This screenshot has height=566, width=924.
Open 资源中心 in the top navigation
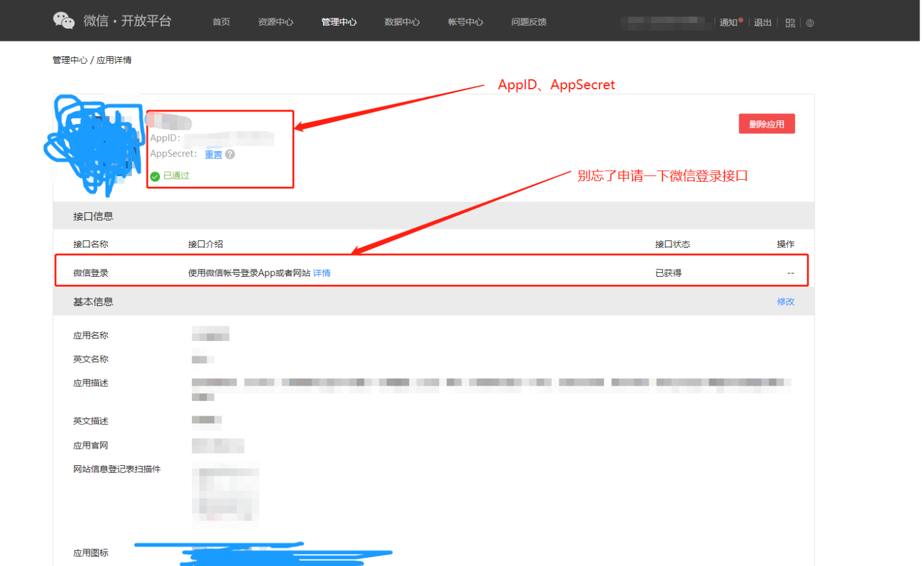tap(276, 22)
